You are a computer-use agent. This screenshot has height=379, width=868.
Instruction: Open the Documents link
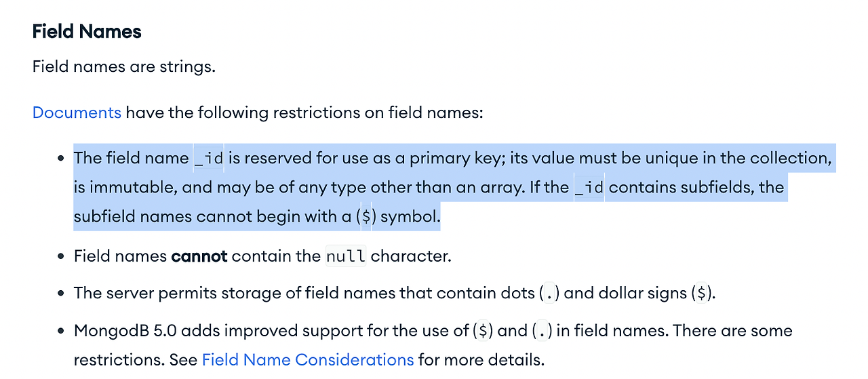click(77, 112)
